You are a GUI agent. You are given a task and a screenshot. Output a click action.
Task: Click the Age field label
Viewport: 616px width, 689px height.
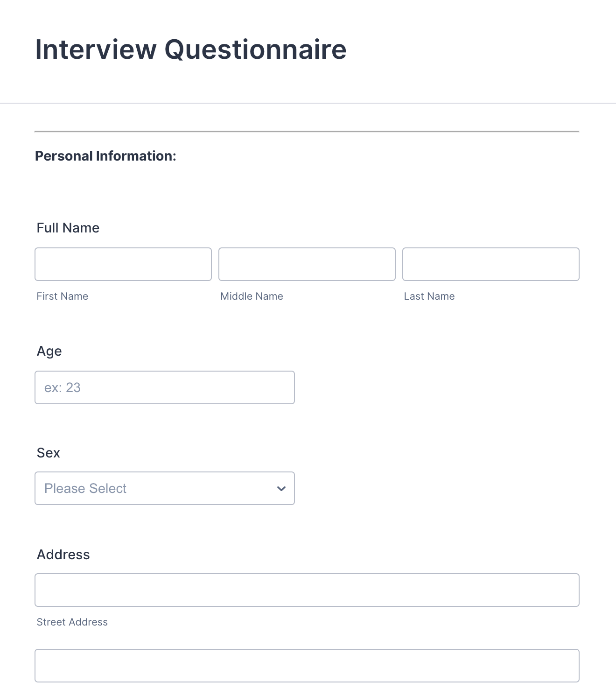[x=49, y=351]
